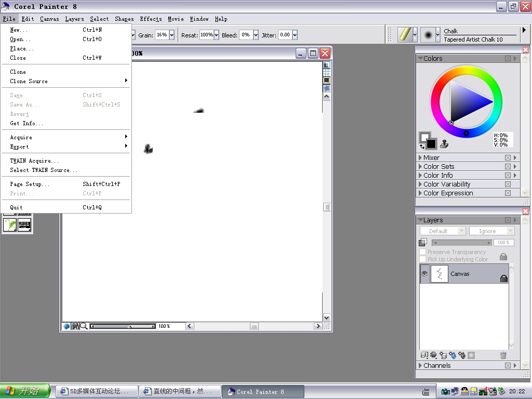Select Quit in the File menu

pos(66,207)
